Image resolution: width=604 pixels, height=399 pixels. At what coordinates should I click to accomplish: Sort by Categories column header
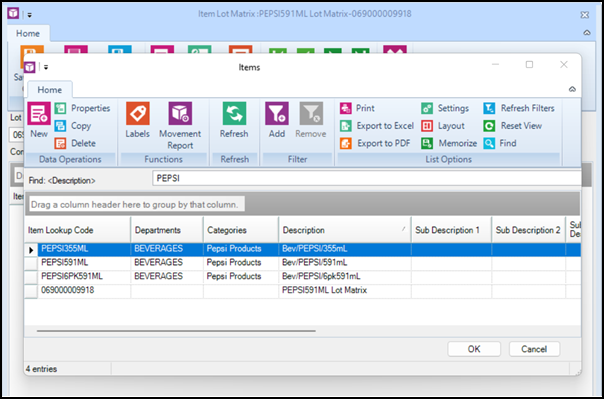pos(241,230)
